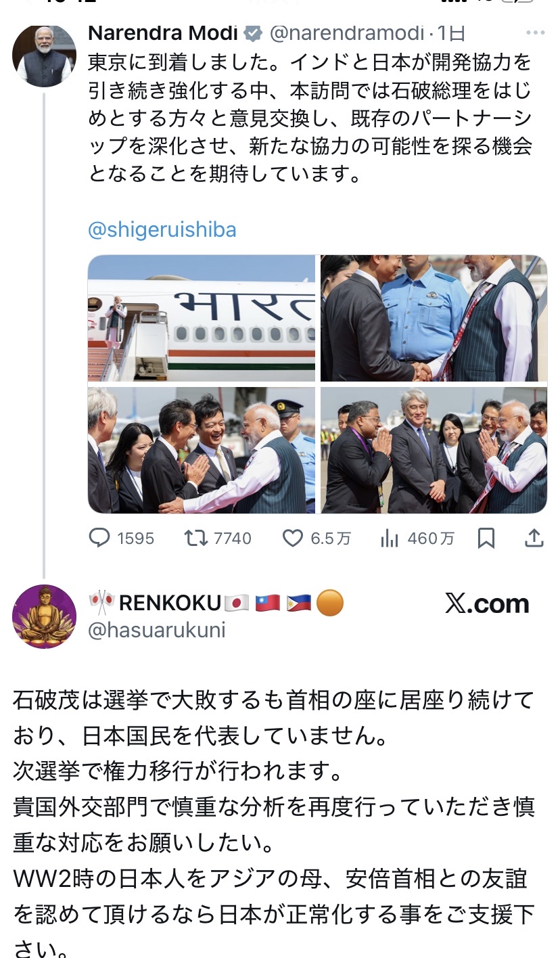
Task: Bookmark Narendra Modi's tweet
Action: point(486,538)
